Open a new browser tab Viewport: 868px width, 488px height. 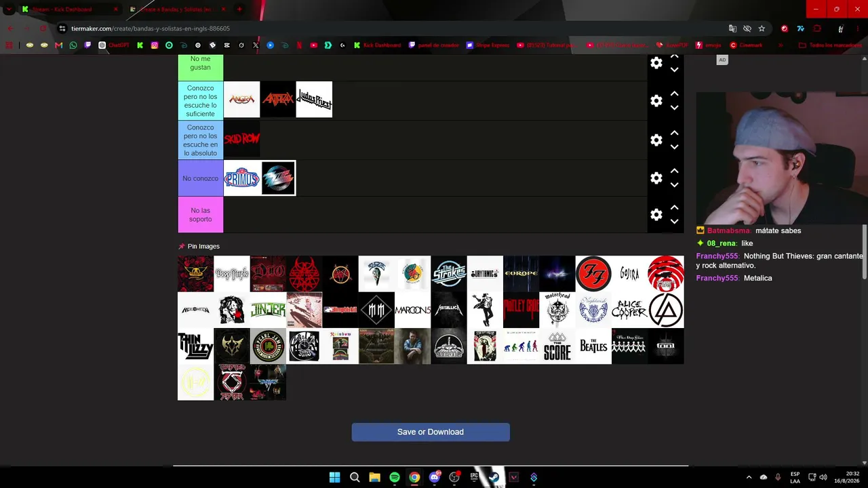pyautogui.click(x=239, y=9)
